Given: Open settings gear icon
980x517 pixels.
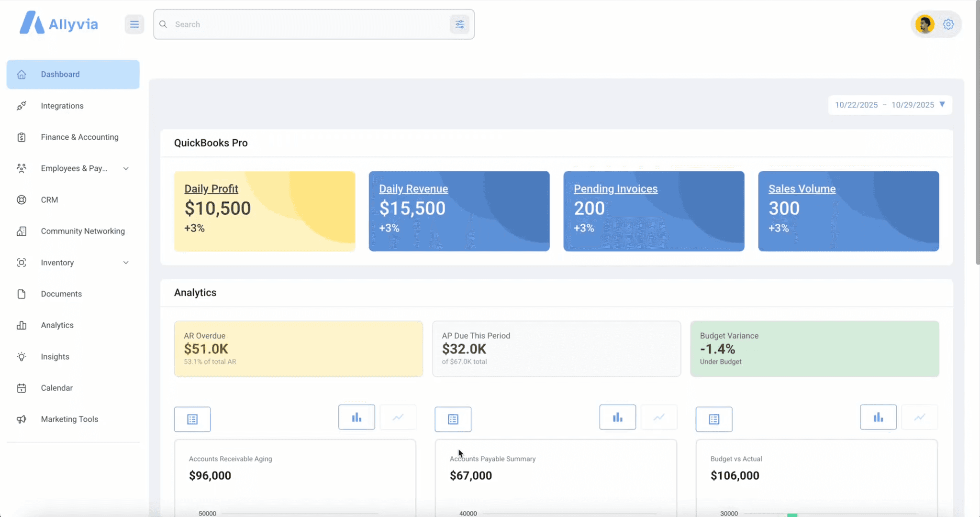Looking at the screenshot, I should click(948, 24).
